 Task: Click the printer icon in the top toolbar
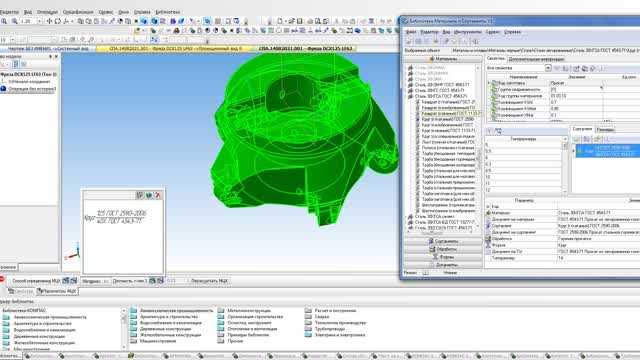pos(310,21)
